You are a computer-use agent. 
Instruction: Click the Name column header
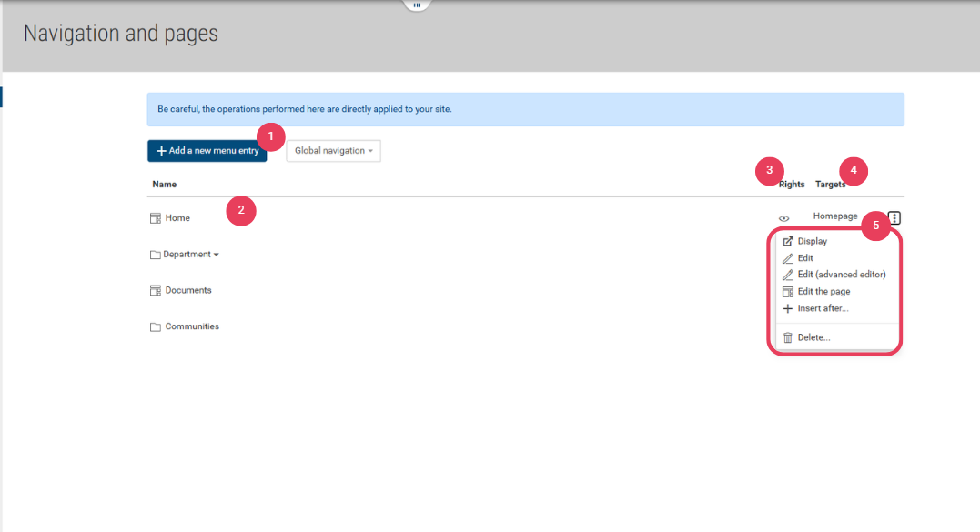click(x=165, y=185)
